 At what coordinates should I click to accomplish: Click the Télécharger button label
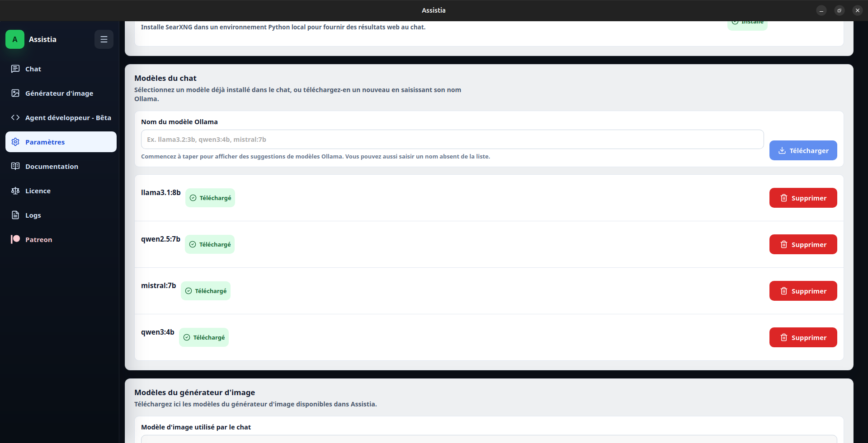[809, 151]
